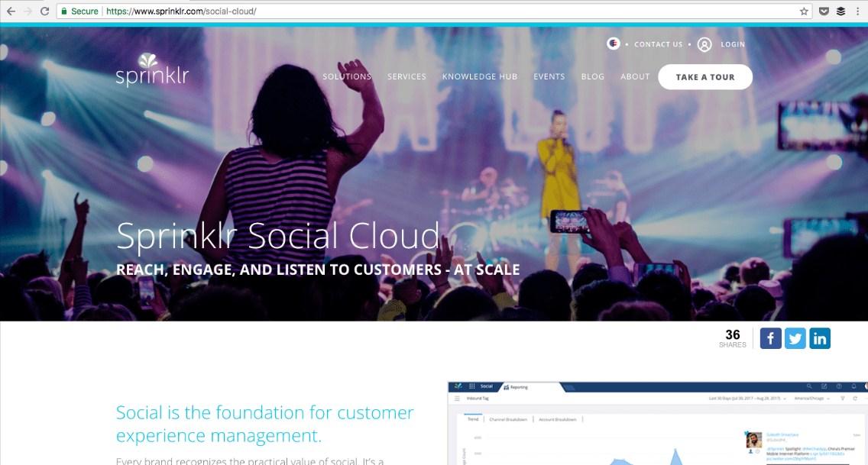Share page on Facebook
Image resolution: width=868 pixels, height=465 pixels.
(x=770, y=337)
